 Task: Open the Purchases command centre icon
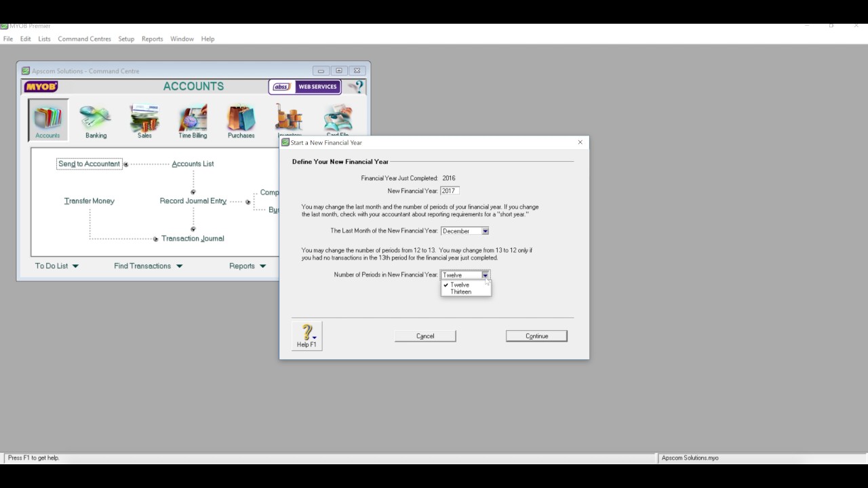[241, 121]
